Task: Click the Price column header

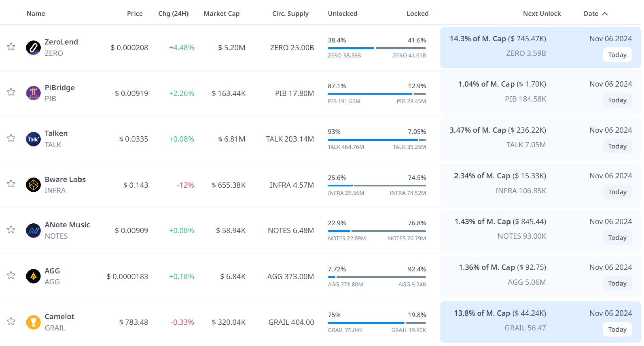Action: (x=135, y=14)
